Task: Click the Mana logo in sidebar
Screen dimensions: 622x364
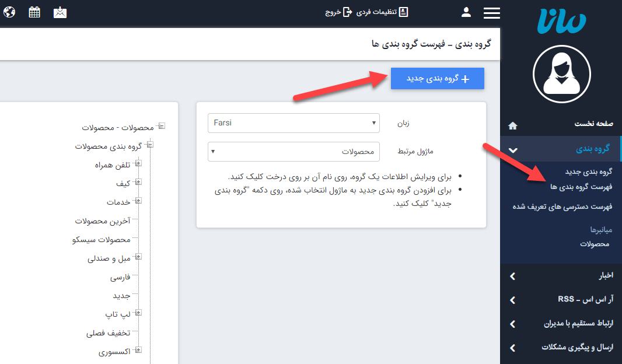Action: click(x=561, y=22)
